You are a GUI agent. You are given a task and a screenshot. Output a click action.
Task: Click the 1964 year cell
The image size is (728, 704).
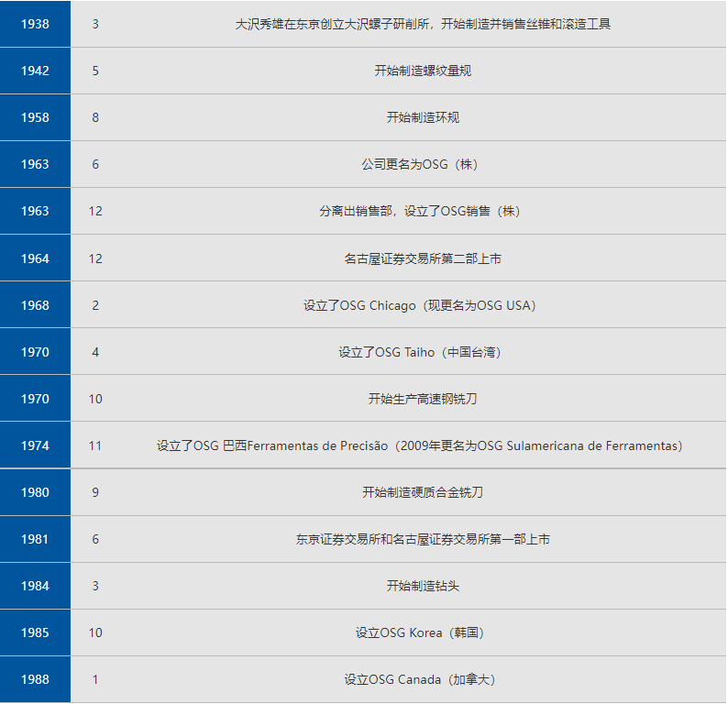tap(35, 258)
